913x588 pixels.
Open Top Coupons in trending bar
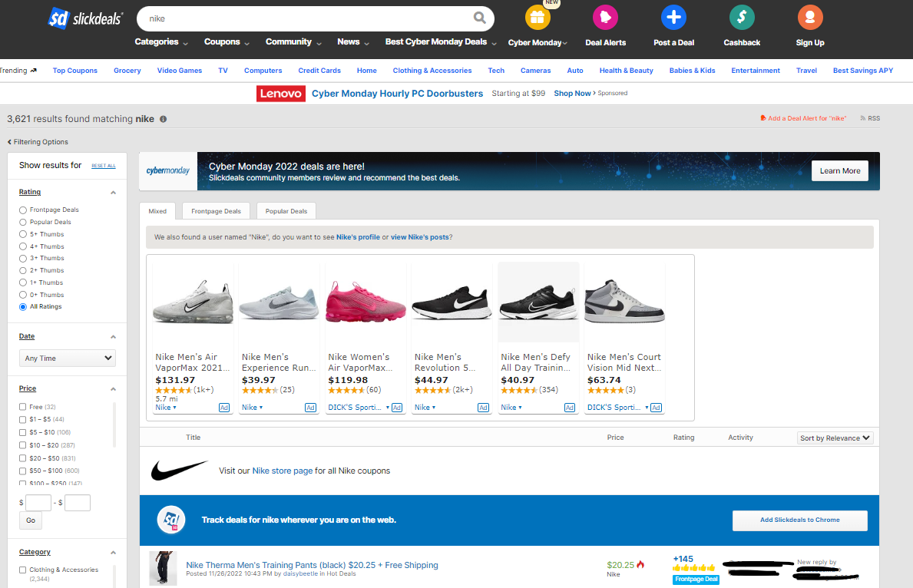75,71
